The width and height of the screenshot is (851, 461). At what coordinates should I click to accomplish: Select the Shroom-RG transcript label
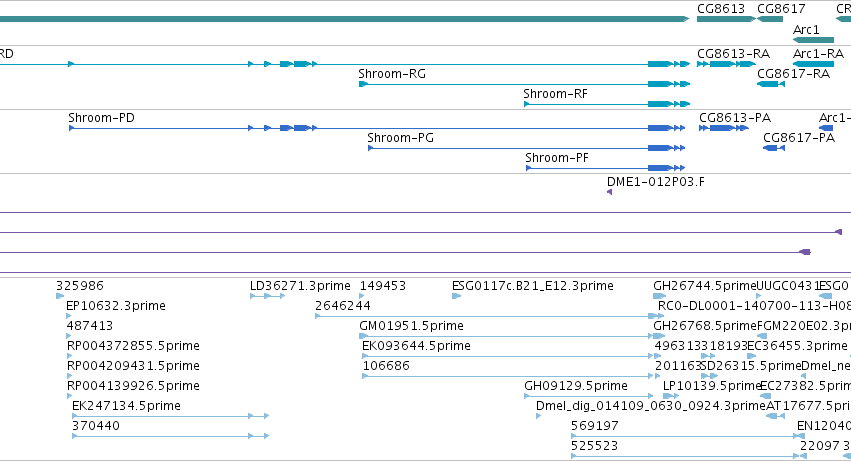tap(392, 74)
